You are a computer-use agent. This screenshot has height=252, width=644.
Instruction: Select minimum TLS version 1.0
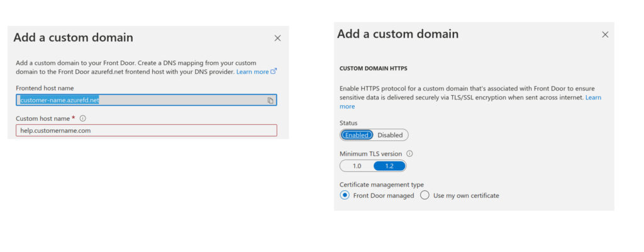click(357, 166)
